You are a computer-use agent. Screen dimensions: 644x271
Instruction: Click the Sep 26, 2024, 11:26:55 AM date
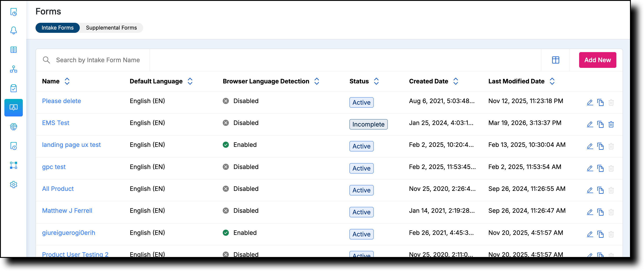pyautogui.click(x=527, y=189)
